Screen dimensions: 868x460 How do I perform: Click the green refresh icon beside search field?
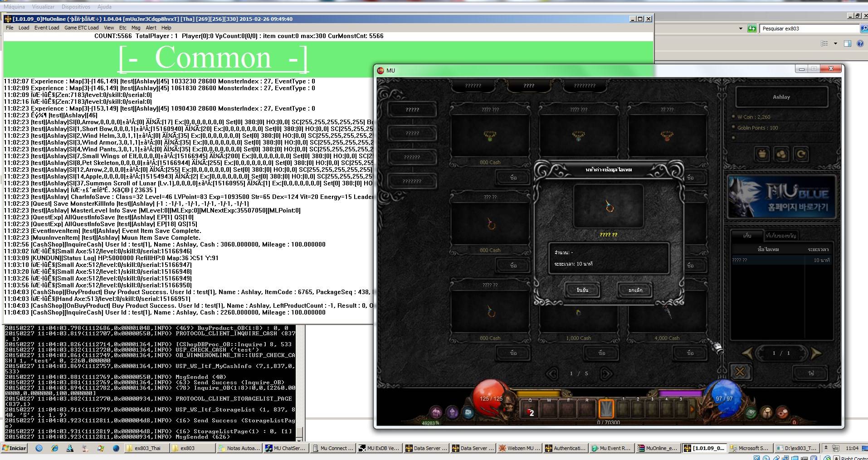point(752,29)
